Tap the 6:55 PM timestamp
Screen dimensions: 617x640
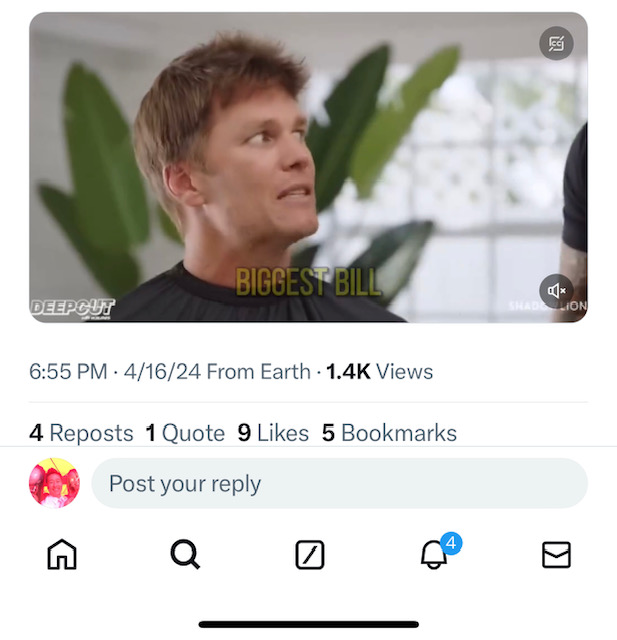point(68,372)
